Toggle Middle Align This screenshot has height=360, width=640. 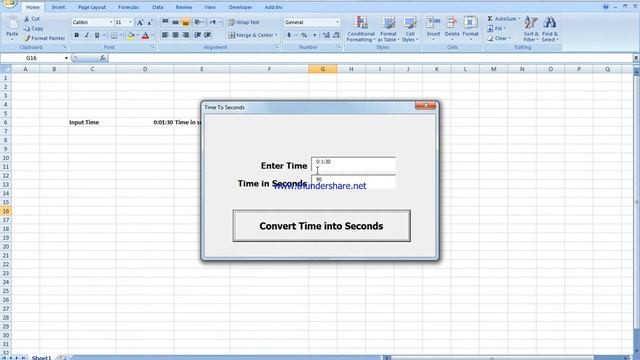pos(176,22)
